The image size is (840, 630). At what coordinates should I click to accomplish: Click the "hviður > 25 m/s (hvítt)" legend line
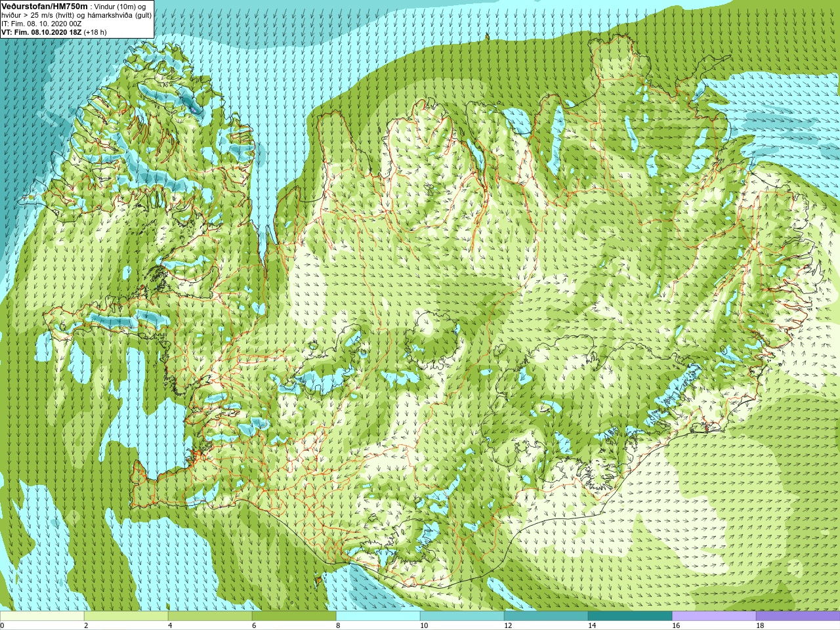(x=39, y=15)
